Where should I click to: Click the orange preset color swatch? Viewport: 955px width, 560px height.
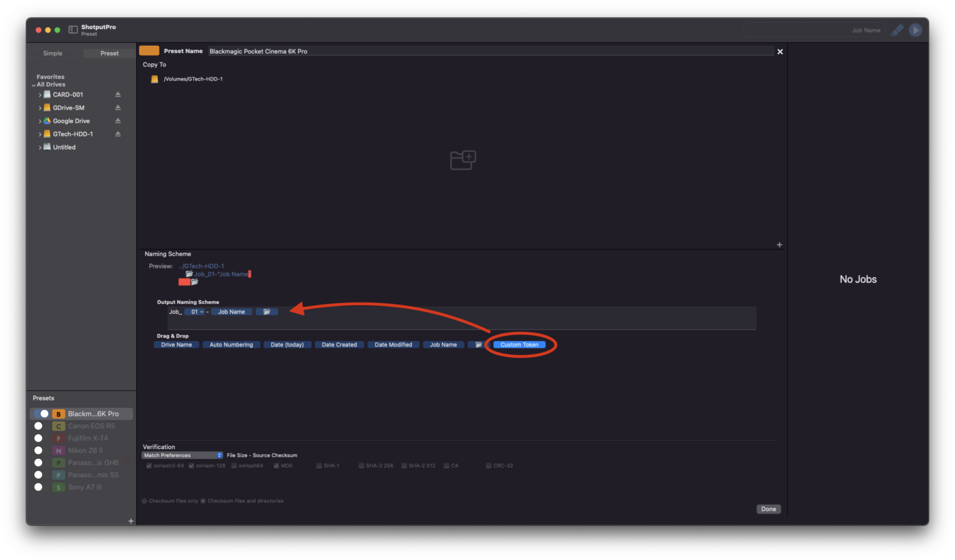[x=149, y=51]
